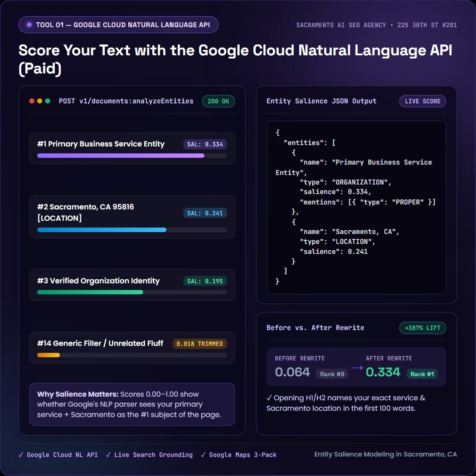Click the "Opening H1/H2 names your exact service" note
476x476 pixels.
(346, 403)
